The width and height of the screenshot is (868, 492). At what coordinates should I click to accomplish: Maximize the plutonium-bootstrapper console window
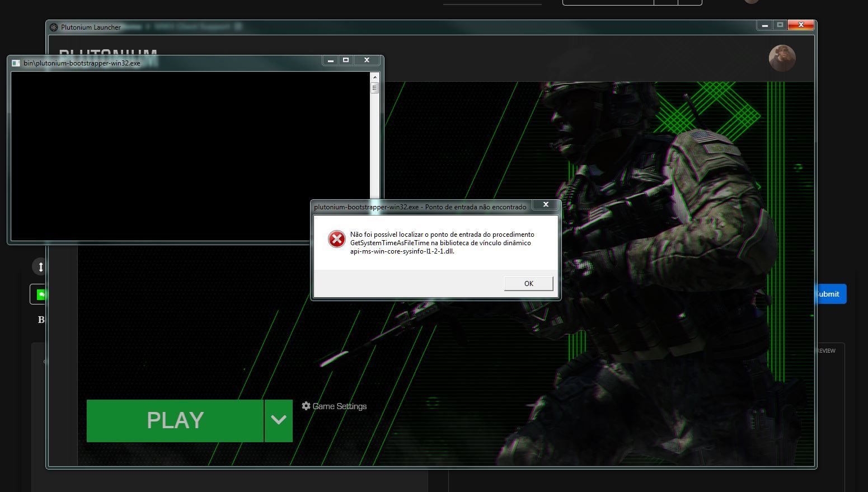(x=346, y=60)
